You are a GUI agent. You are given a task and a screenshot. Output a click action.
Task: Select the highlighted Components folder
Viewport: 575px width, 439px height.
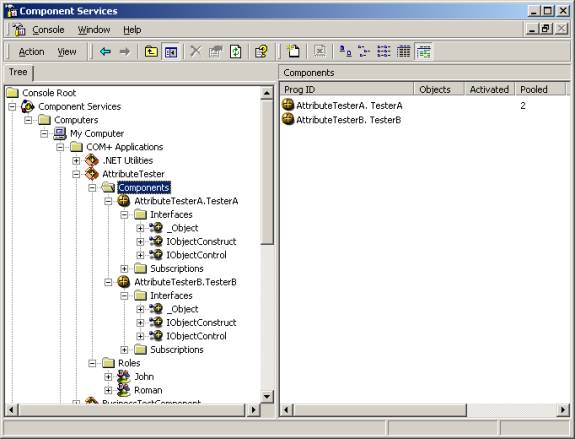click(x=144, y=187)
